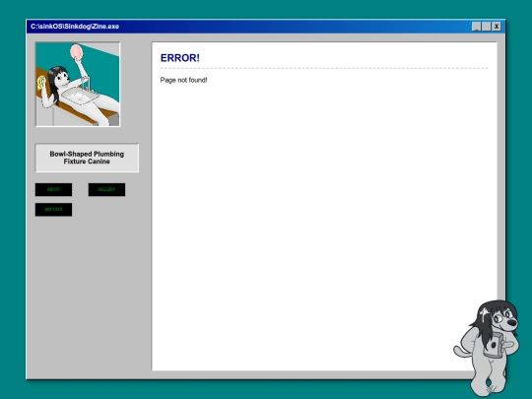Open the GALLERY page button
Viewport: 532px width, 399px height.
[106, 190]
